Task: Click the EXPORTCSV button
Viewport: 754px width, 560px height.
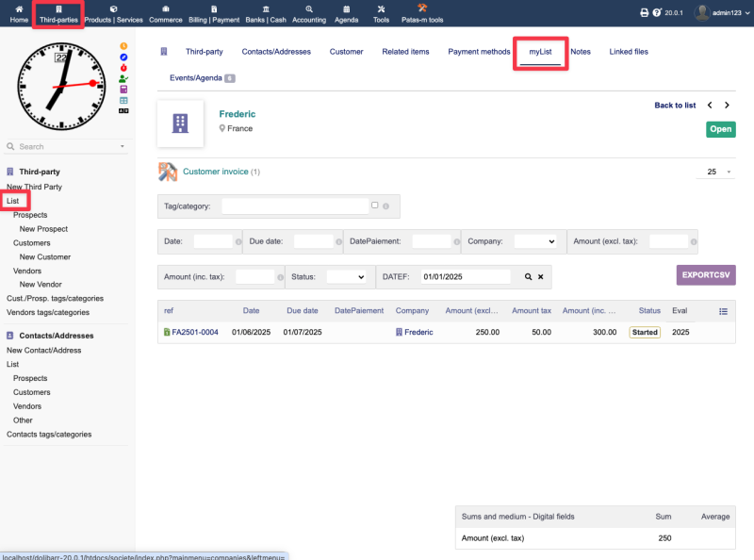Action: tap(705, 275)
